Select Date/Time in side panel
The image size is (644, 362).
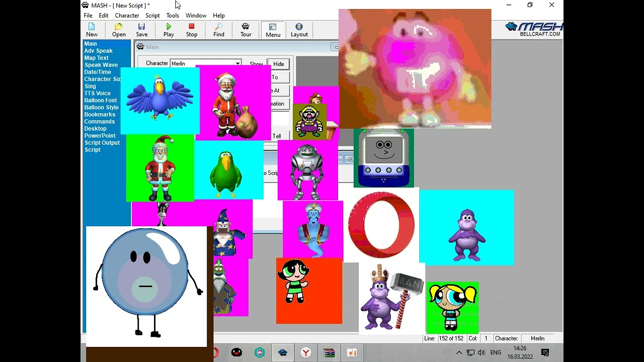coord(98,72)
